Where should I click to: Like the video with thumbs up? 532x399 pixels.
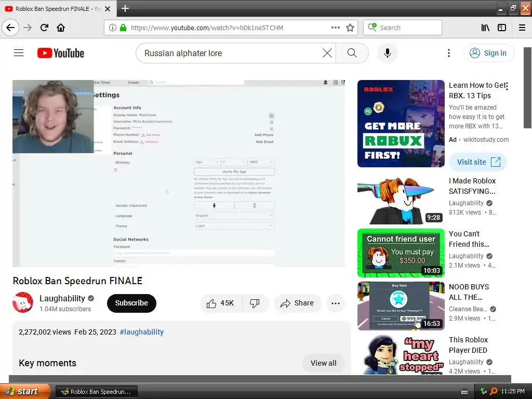(x=221, y=303)
